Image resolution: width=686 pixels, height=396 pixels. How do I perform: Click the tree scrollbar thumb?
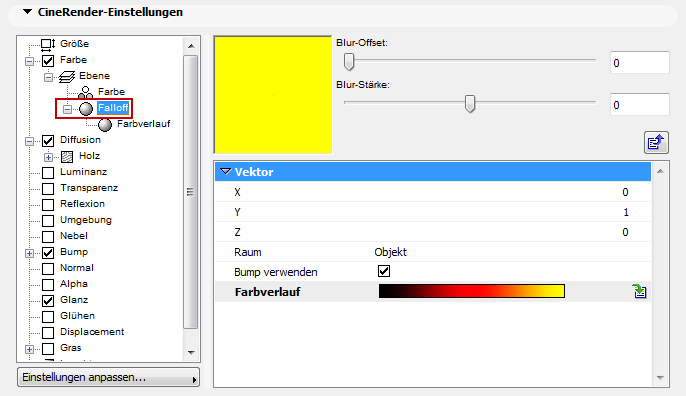pyautogui.click(x=190, y=192)
